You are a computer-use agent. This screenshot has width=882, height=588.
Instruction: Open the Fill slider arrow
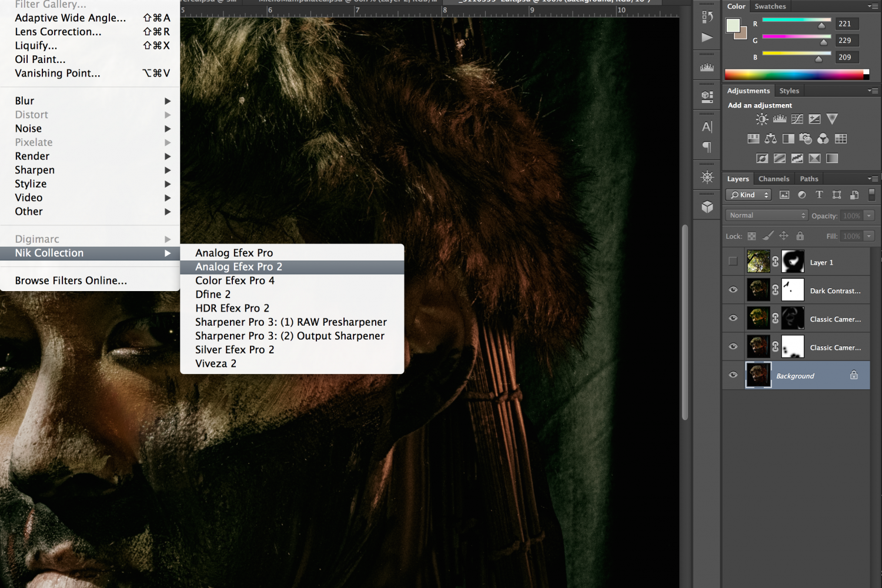[x=869, y=236]
